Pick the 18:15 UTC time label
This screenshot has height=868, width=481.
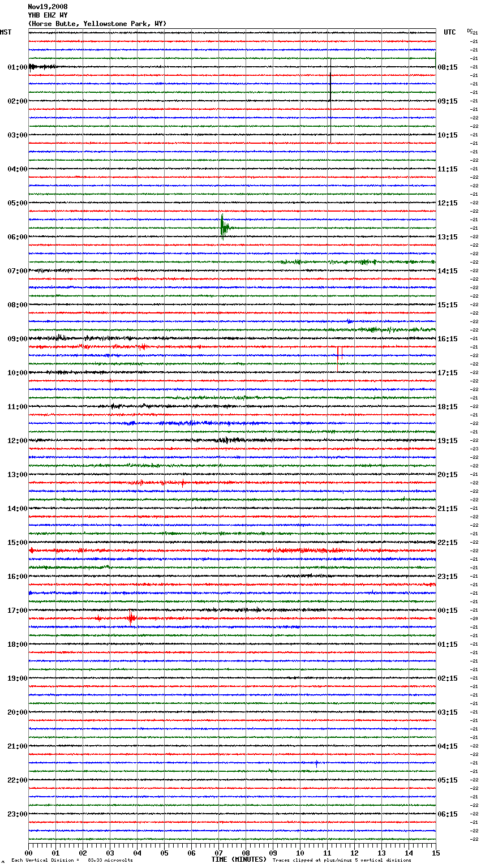tap(448, 407)
